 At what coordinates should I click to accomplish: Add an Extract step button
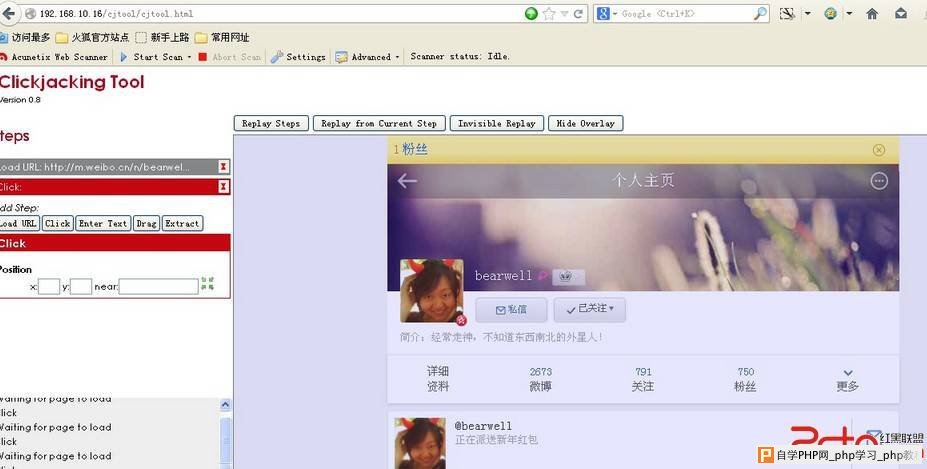pyautogui.click(x=182, y=223)
